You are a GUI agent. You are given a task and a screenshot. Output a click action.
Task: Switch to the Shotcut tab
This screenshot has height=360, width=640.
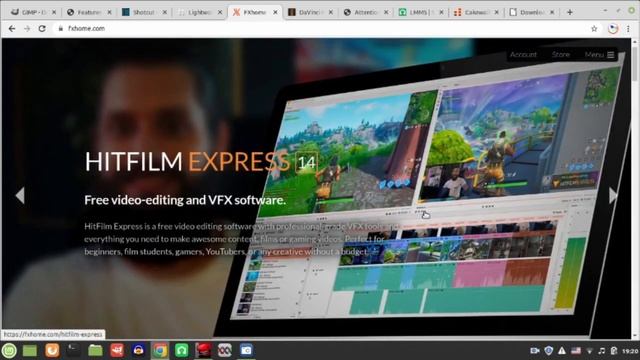point(144,12)
